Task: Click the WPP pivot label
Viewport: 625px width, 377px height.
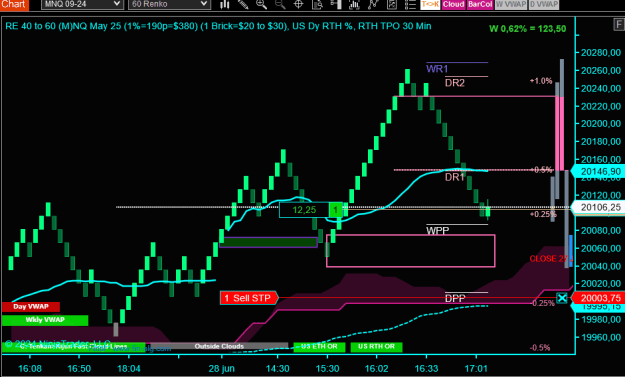Action: pyautogui.click(x=438, y=230)
